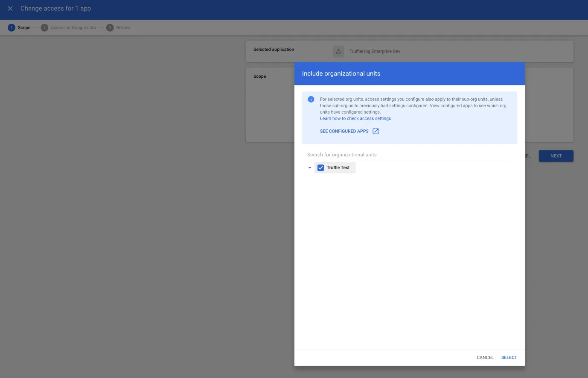Click the NEXT button behind dialog
This screenshot has width=588, height=378.
(x=556, y=156)
